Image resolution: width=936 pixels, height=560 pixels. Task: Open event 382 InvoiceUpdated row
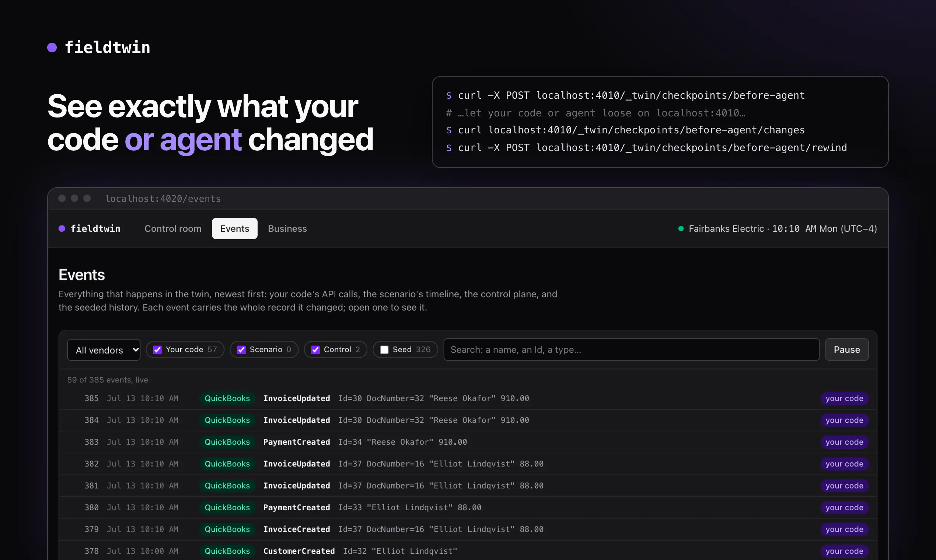[x=468, y=464]
